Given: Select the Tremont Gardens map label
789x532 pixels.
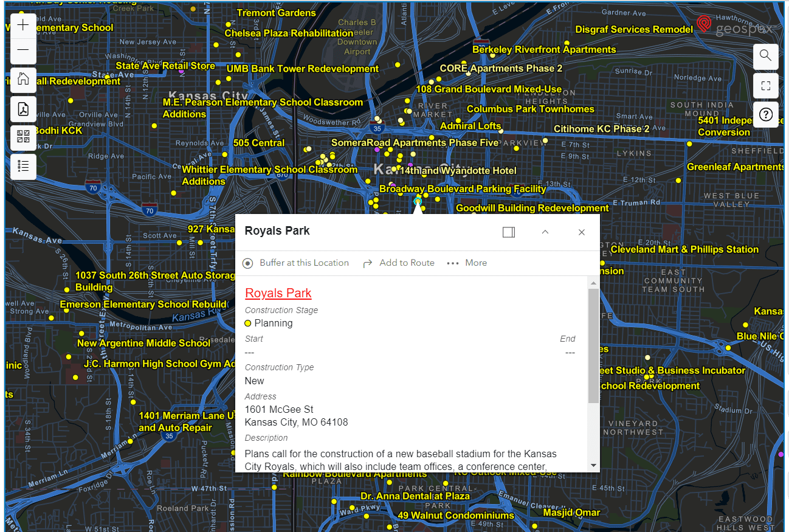Looking at the screenshot, I should click(277, 13).
